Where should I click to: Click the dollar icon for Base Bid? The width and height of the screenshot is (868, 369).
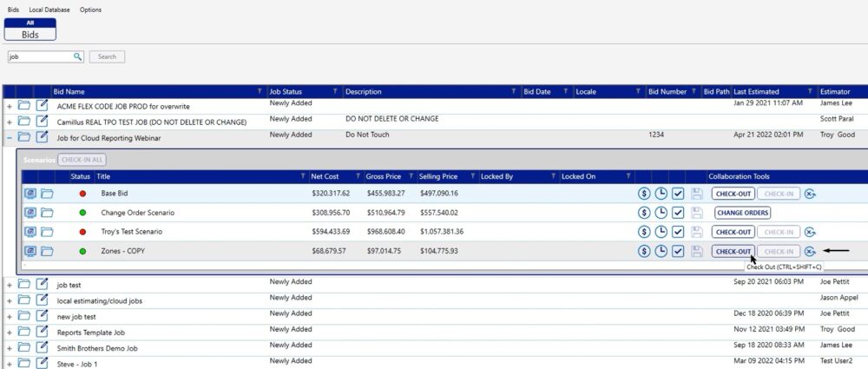pos(644,193)
